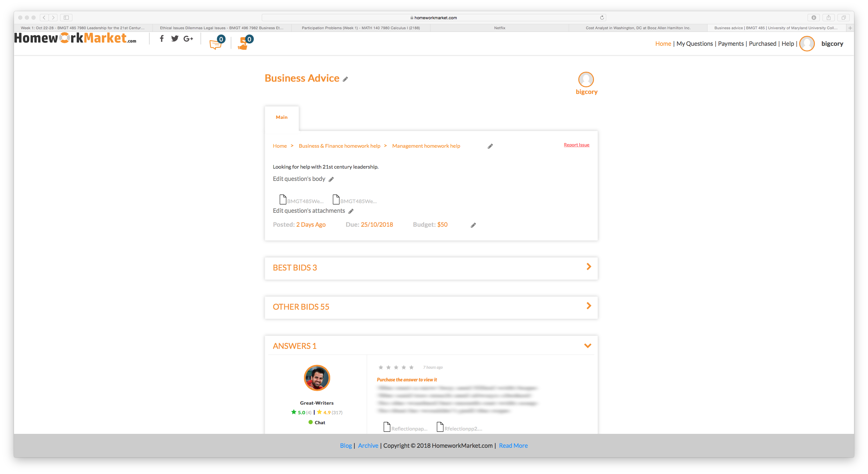The height and width of the screenshot is (474, 868).
Task: Open the first BMGT485We attachment file
Action: point(301,200)
